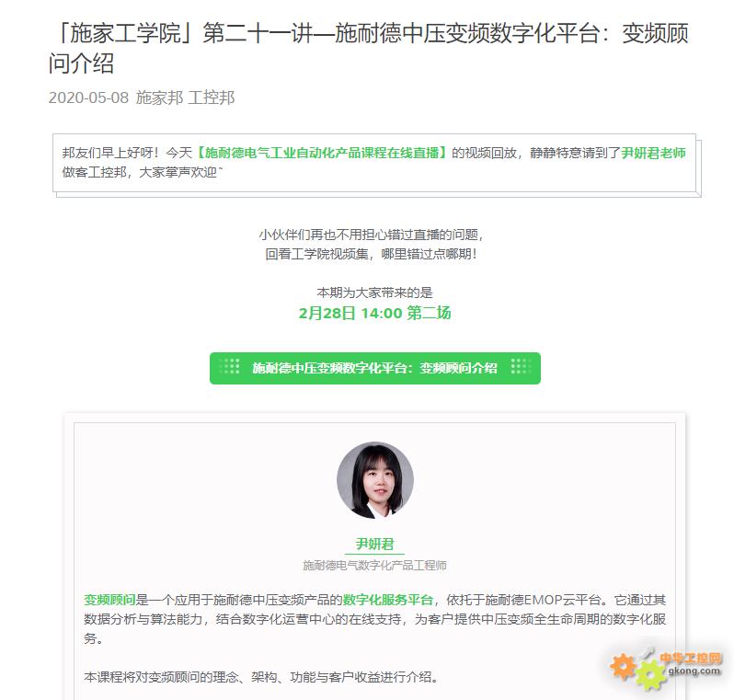Click the green 尹妍君老师 text in intro box
The height and width of the screenshot is (700, 734).
pos(653,153)
